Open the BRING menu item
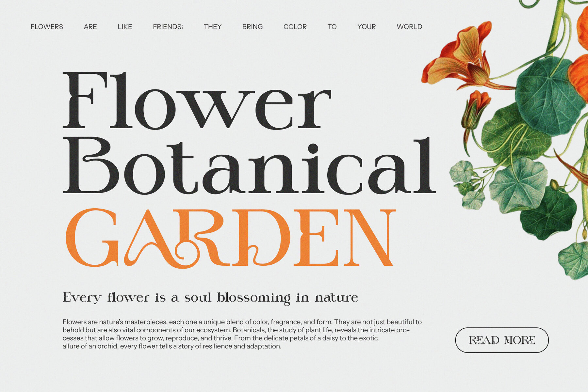This screenshot has width=588, height=392. (252, 27)
